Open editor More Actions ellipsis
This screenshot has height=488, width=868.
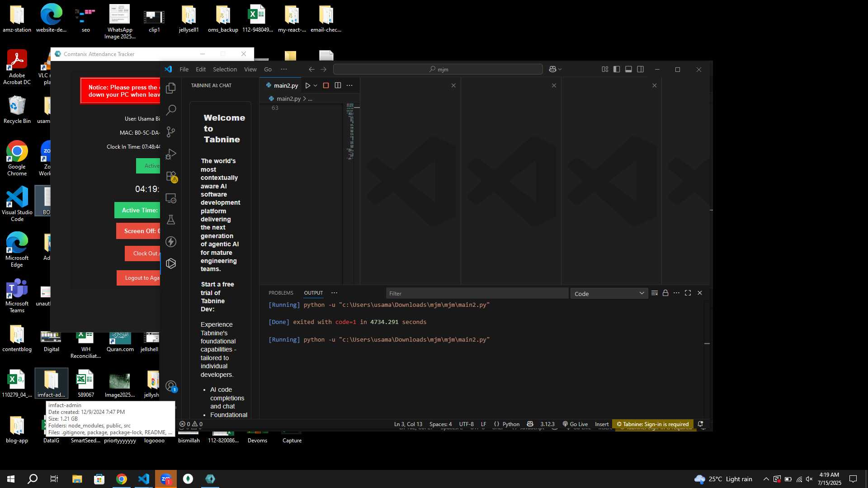coord(349,85)
